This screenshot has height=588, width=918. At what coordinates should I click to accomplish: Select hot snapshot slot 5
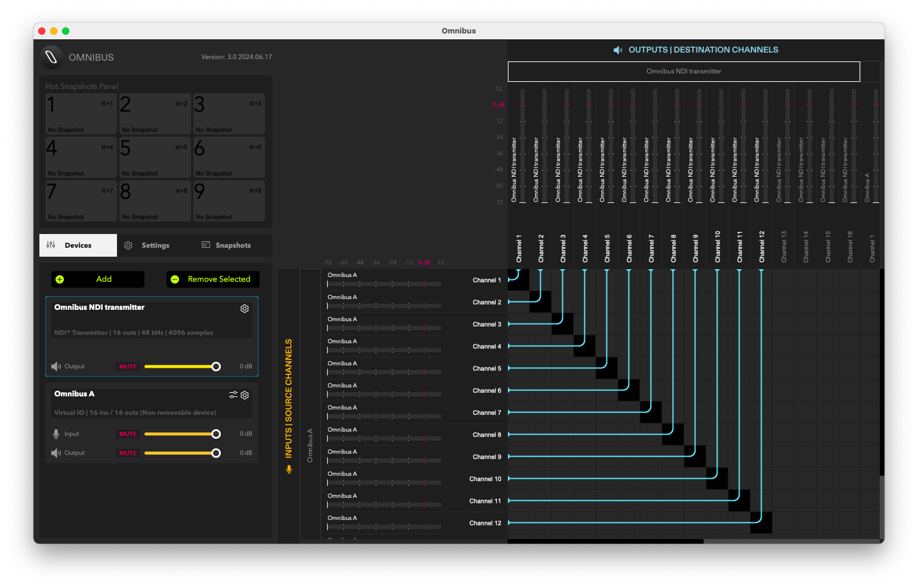tap(155, 158)
